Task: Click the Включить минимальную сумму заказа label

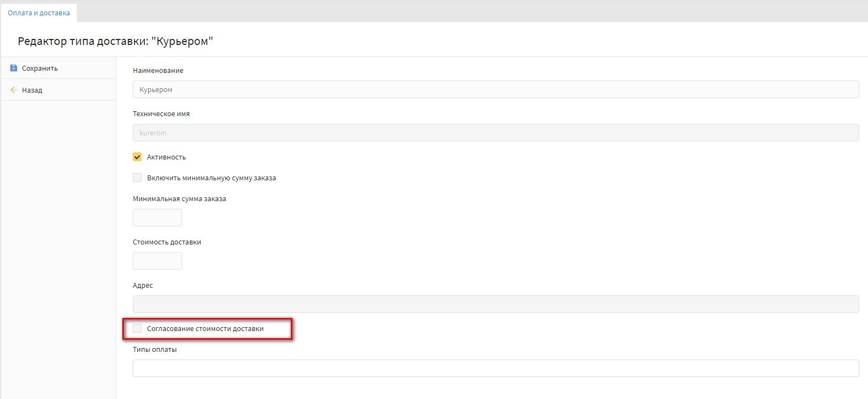Action: tap(211, 178)
